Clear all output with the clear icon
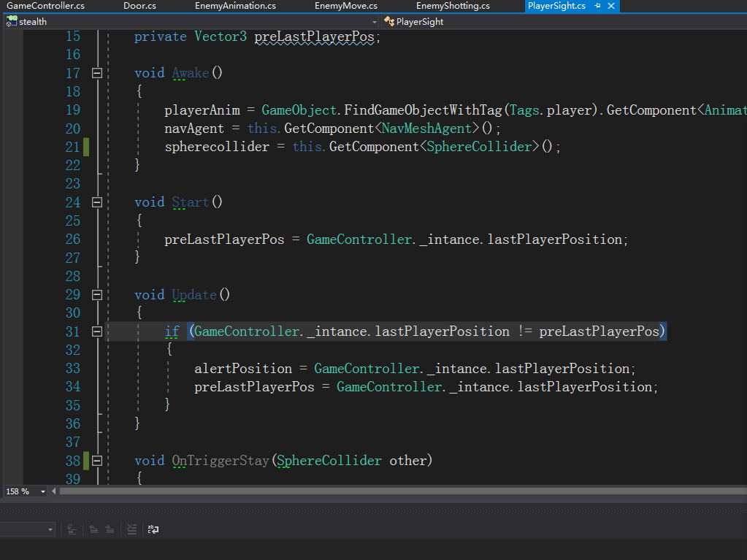The width and height of the screenshot is (747, 560). [132, 529]
